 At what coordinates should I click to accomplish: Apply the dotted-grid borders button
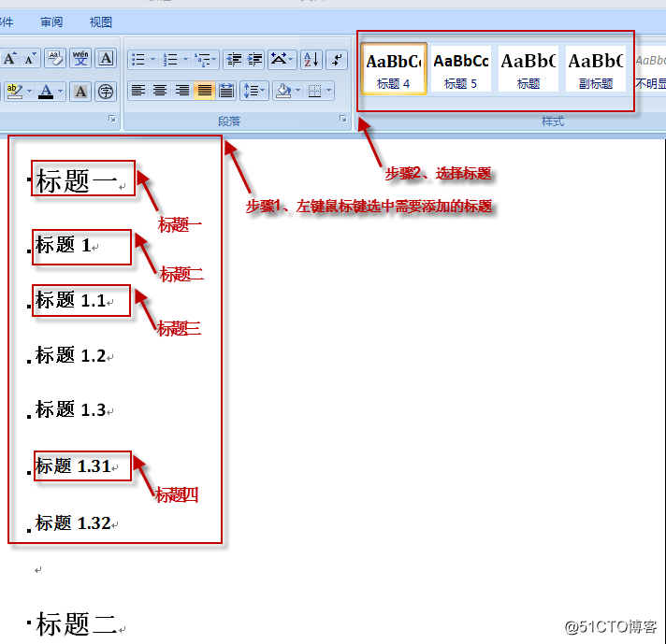coord(314,91)
